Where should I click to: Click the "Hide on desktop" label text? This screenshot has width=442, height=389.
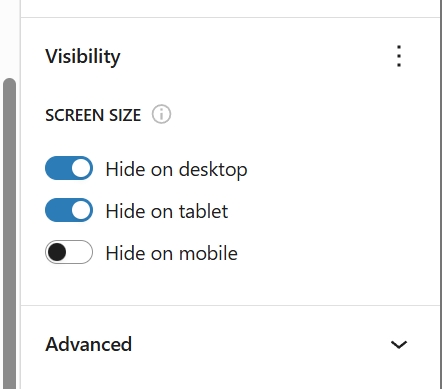click(x=176, y=170)
